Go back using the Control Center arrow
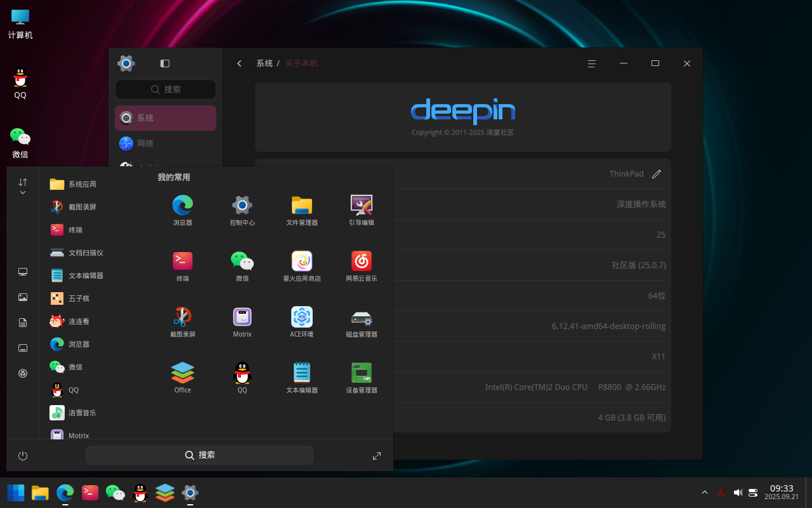812x508 pixels. pos(239,63)
